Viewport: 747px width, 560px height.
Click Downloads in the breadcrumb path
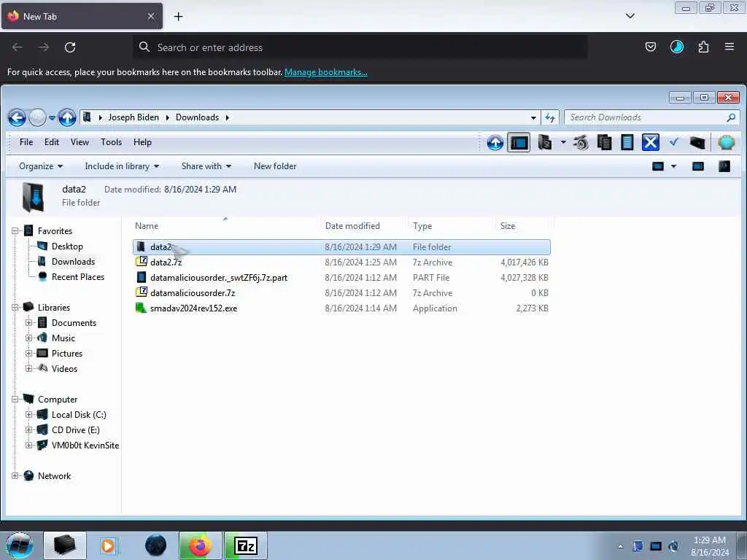click(197, 117)
